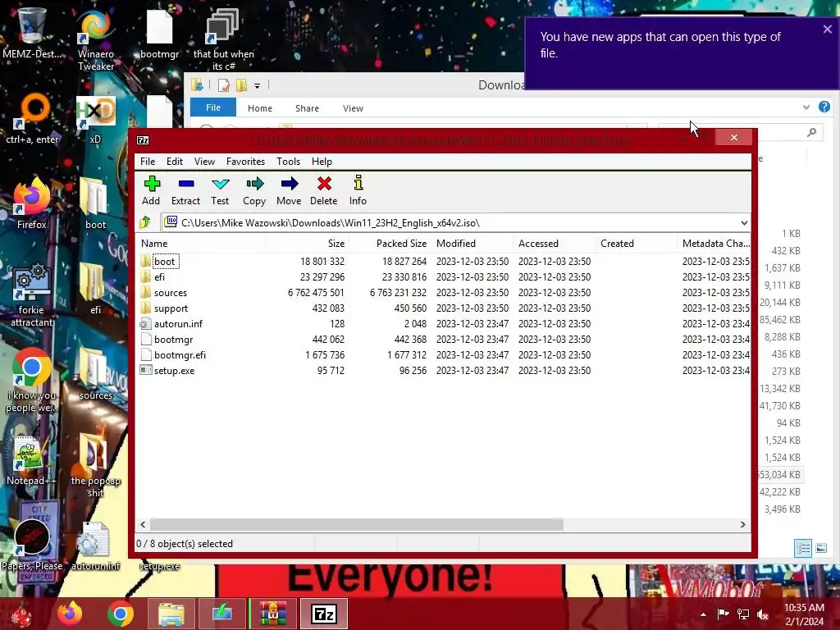Sort by the Accessed column header

[x=554, y=243]
